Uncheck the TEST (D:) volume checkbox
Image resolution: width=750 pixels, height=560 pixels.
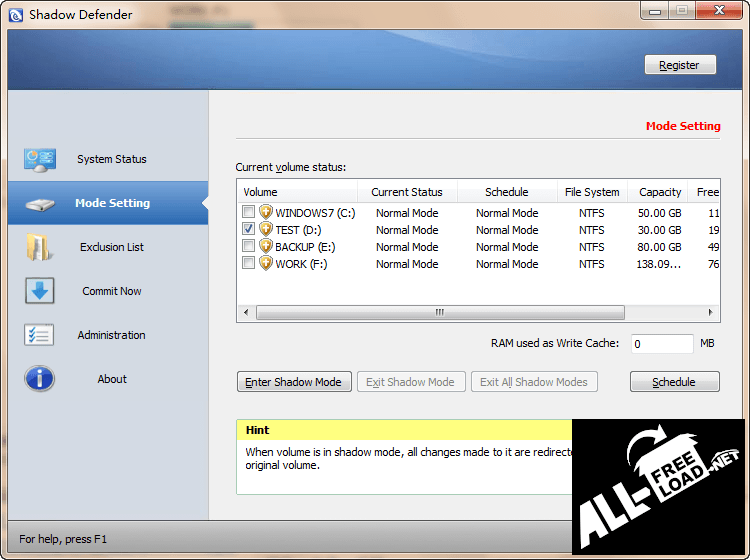click(x=248, y=230)
